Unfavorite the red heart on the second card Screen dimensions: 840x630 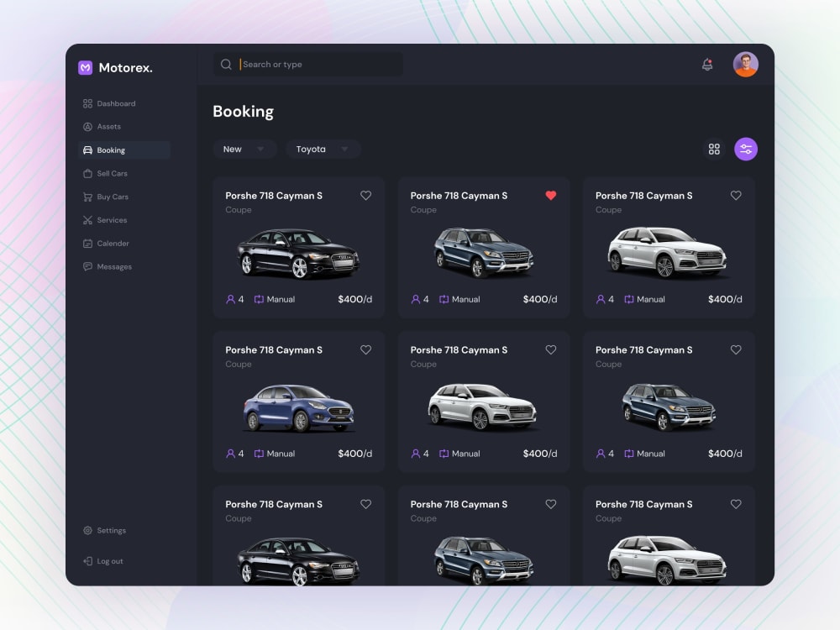tap(551, 195)
